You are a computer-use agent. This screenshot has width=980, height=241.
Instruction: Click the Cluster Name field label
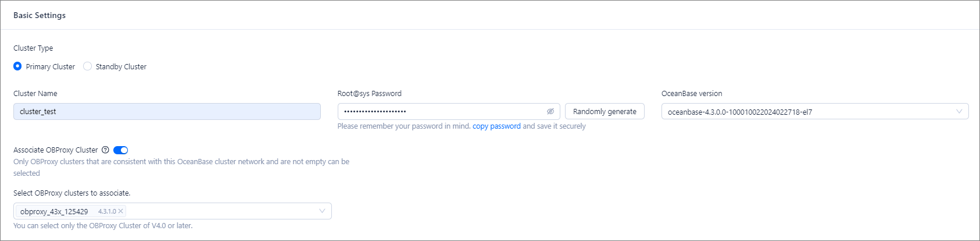coord(35,94)
